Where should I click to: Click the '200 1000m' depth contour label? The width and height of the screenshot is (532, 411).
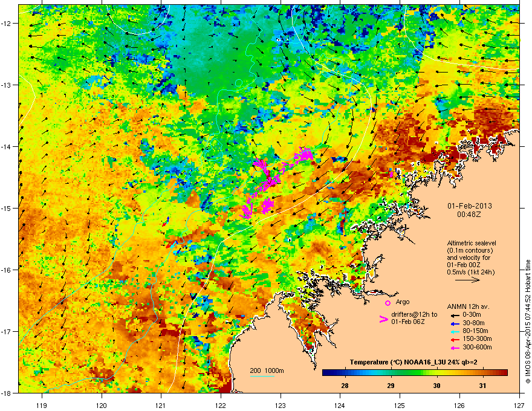coord(267,371)
